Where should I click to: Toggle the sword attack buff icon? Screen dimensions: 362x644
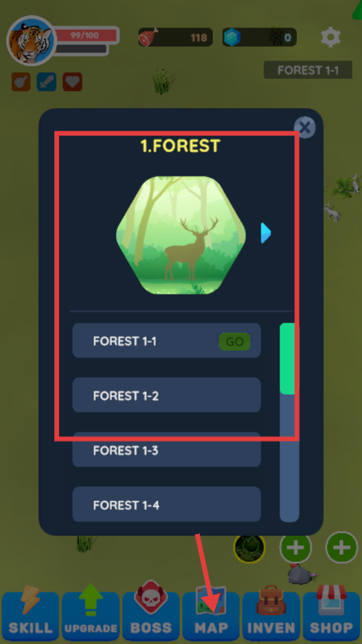(x=46, y=82)
